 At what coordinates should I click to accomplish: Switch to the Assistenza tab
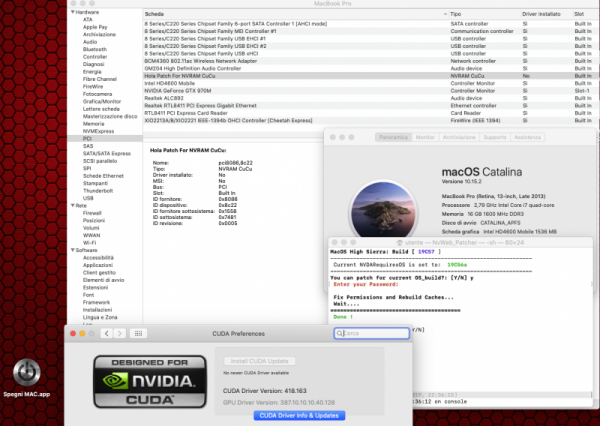click(x=527, y=137)
